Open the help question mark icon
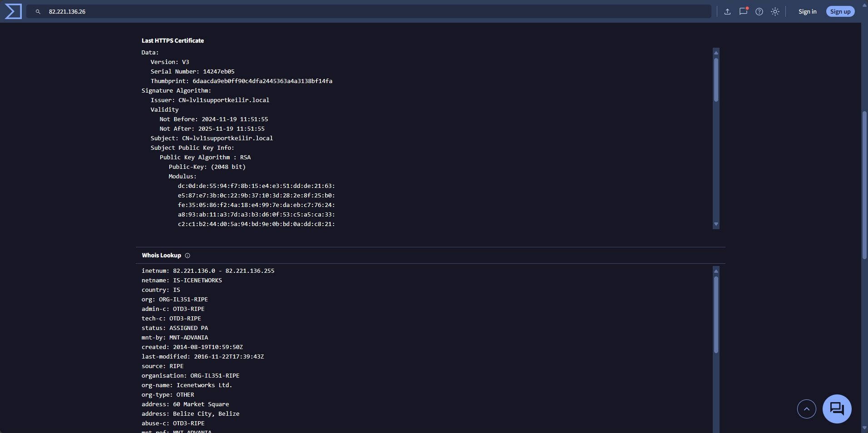Image resolution: width=868 pixels, height=433 pixels. click(x=759, y=12)
